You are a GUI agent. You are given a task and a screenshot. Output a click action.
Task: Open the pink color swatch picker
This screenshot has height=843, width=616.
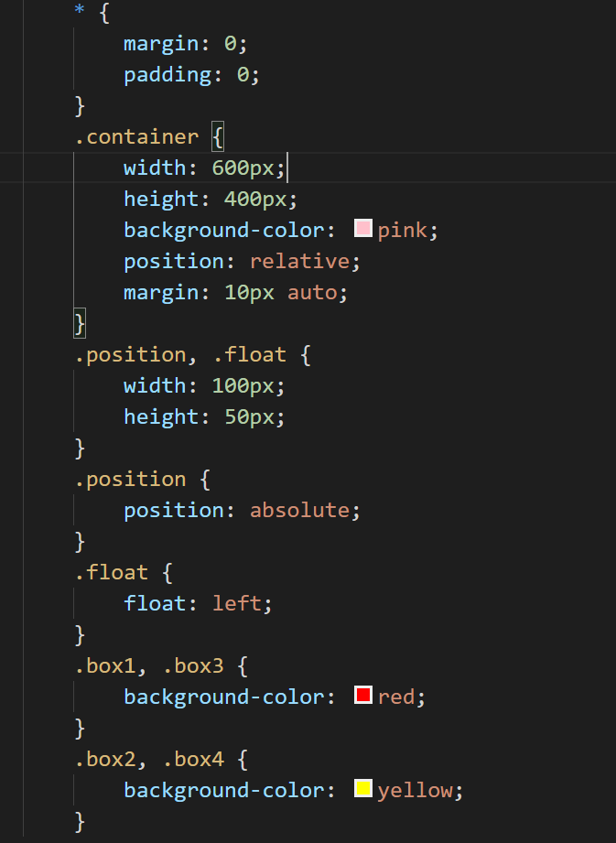coord(363,229)
